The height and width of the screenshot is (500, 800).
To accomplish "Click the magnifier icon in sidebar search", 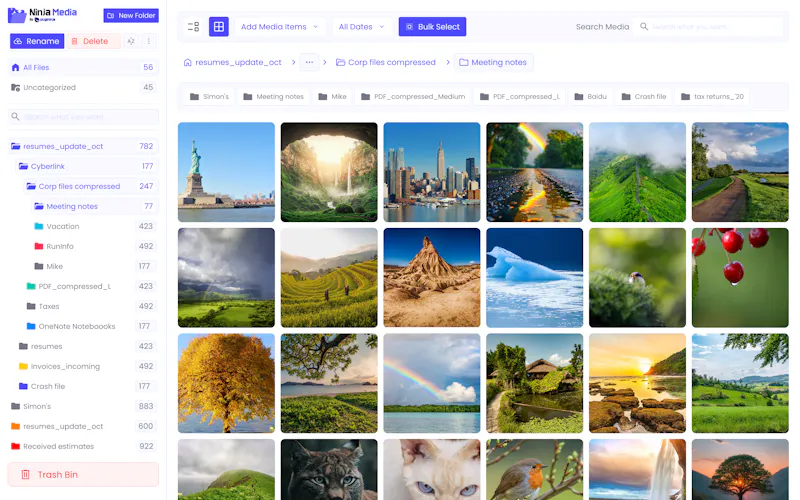I will [15, 117].
